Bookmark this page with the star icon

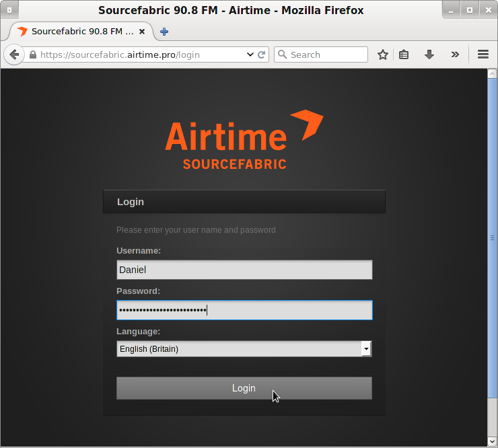(x=383, y=54)
